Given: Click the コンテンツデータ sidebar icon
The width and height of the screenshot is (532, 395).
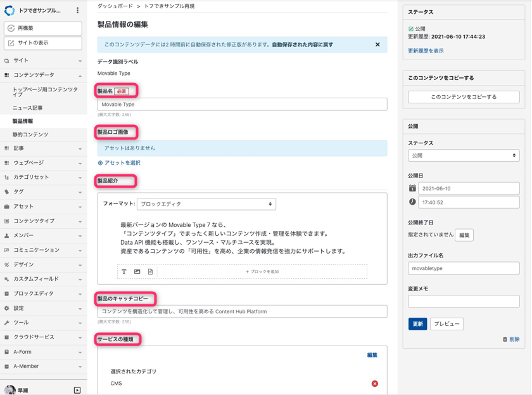Looking at the screenshot, I should (x=6, y=75).
